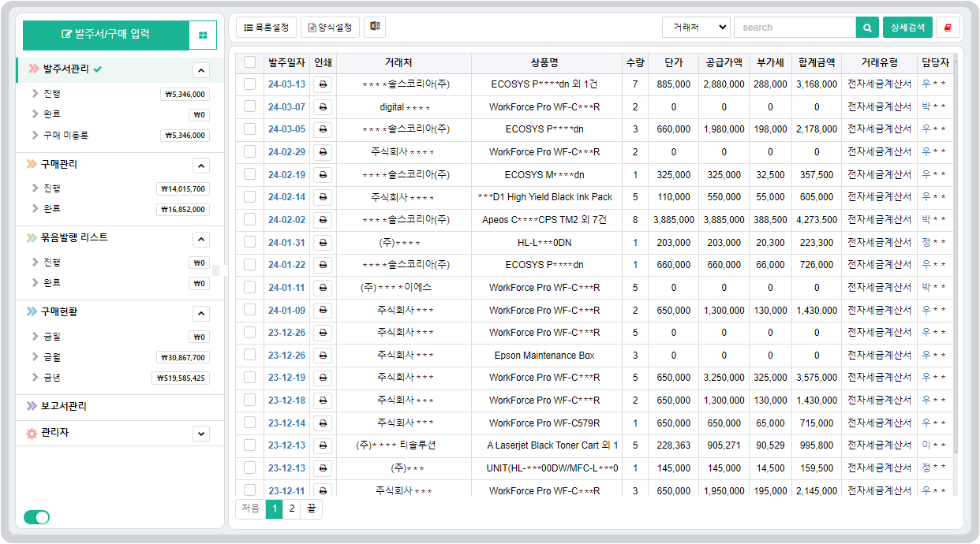Print the 24-03-13 order row

click(323, 84)
